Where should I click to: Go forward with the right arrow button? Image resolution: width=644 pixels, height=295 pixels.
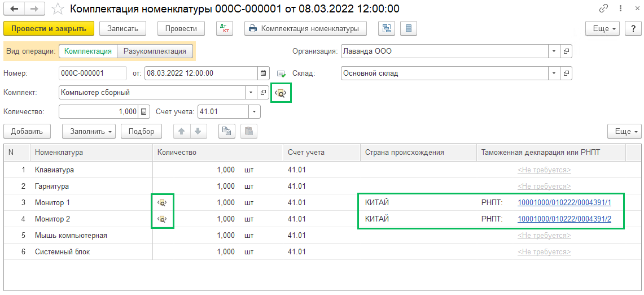(x=34, y=8)
